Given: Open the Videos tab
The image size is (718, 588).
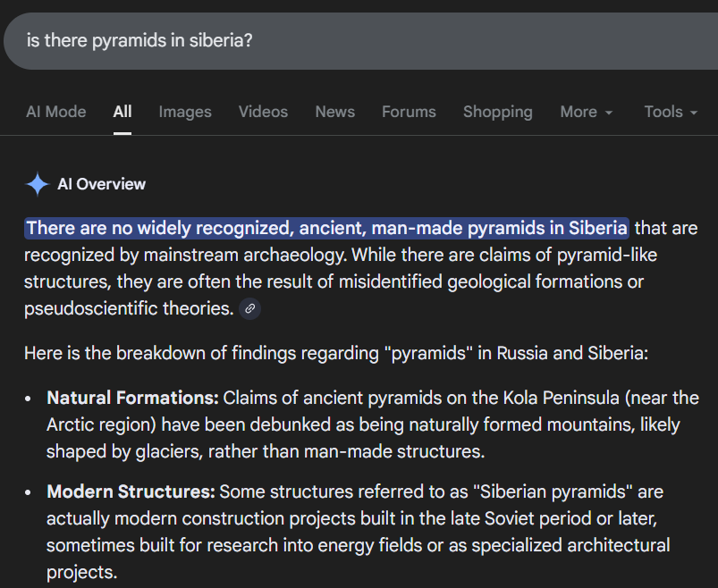Looking at the screenshot, I should click(x=263, y=112).
